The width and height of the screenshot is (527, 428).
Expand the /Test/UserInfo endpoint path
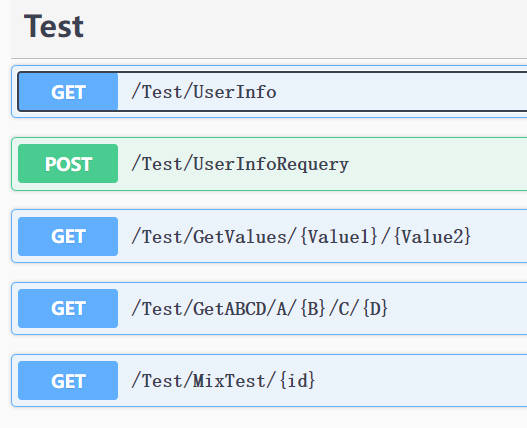[x=204, y=92]
